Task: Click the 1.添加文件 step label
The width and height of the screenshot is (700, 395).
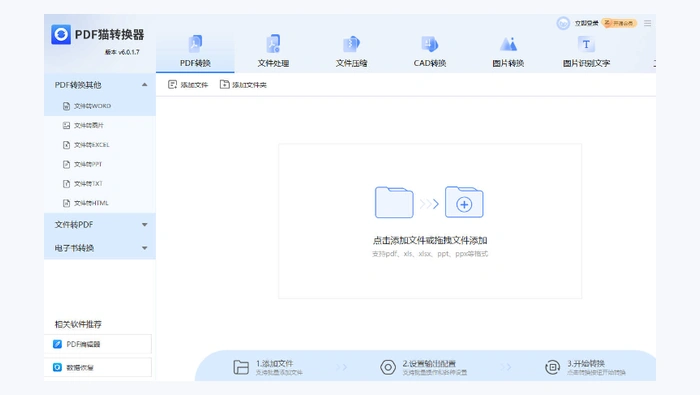Action: (x=275, y=363)
